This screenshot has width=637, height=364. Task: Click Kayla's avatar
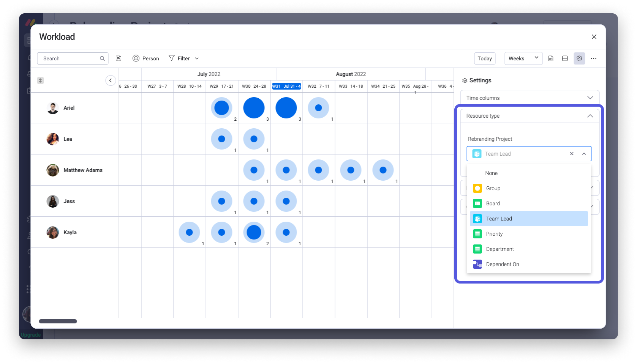click(53, 232)
